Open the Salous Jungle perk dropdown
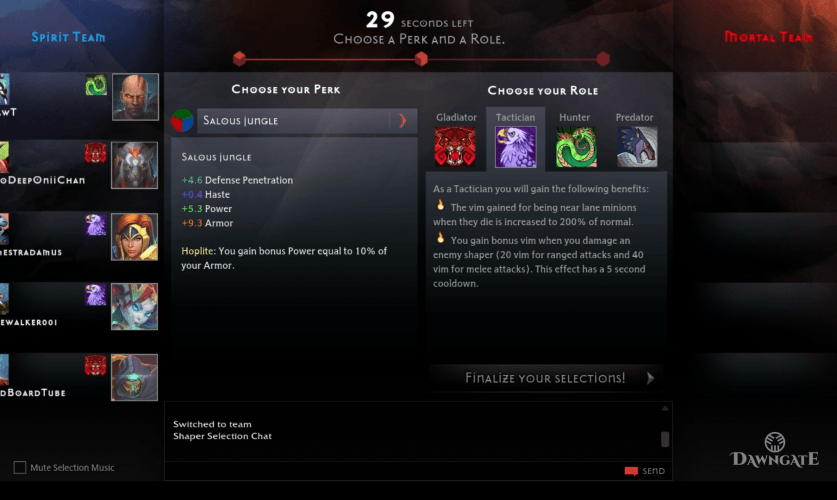 [307, 121]
